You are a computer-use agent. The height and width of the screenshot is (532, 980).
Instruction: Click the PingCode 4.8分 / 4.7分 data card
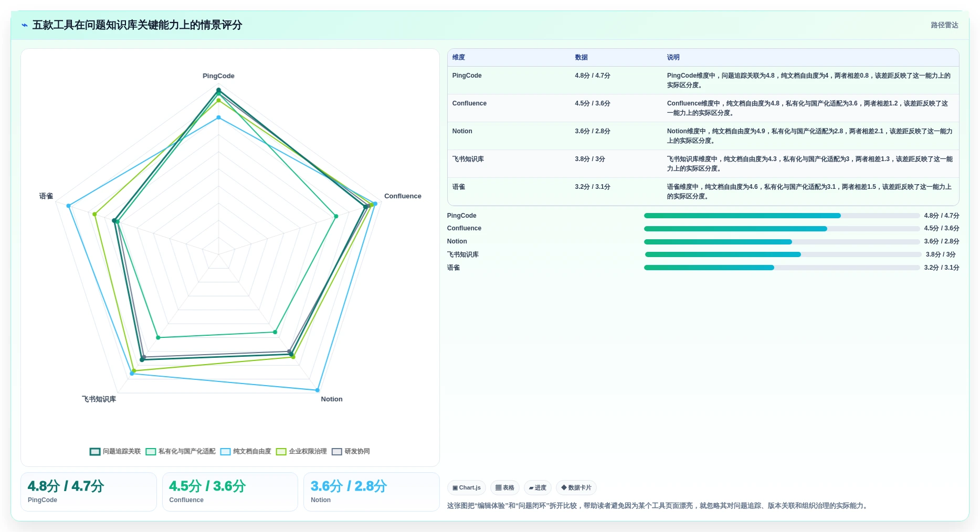89,492
